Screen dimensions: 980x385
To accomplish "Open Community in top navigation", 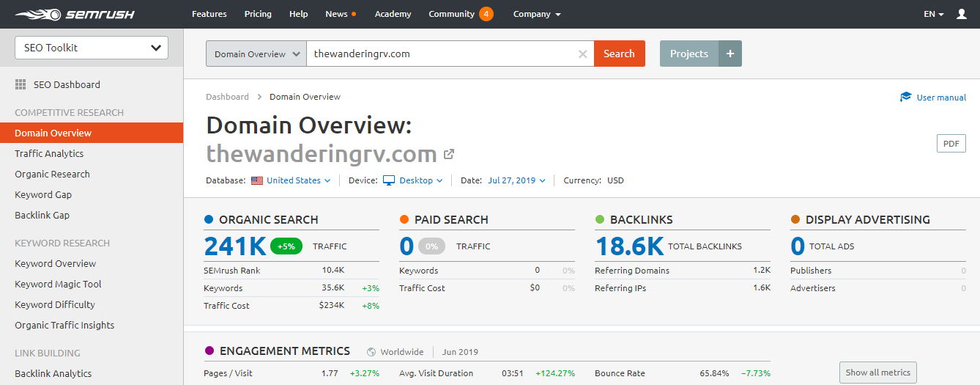I will pos(452,14).
